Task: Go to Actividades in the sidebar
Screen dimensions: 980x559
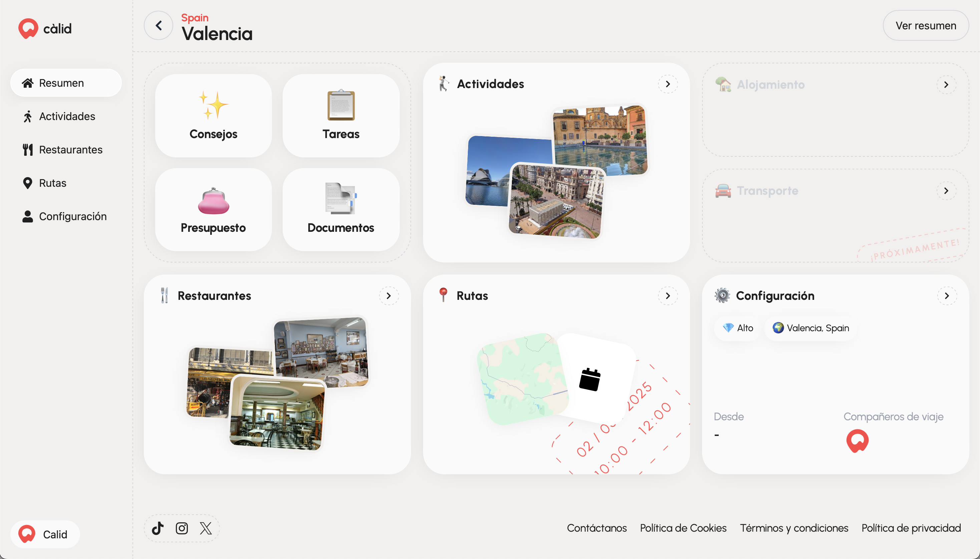Action: tap(66, 116)
